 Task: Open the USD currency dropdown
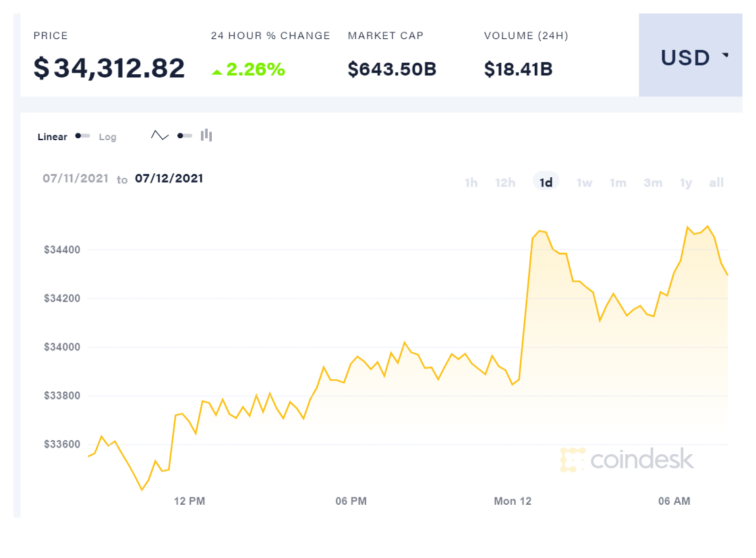685,58
